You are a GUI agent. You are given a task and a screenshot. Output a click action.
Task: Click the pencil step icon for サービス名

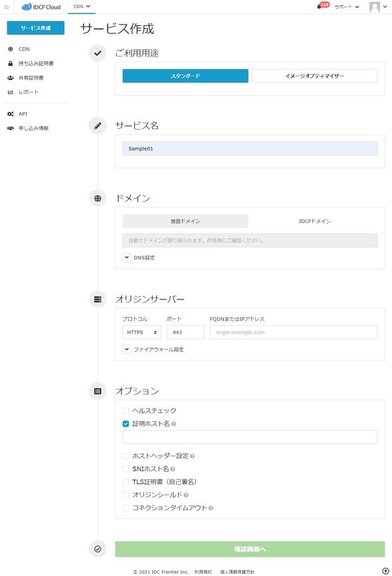(x=98, y=126)
